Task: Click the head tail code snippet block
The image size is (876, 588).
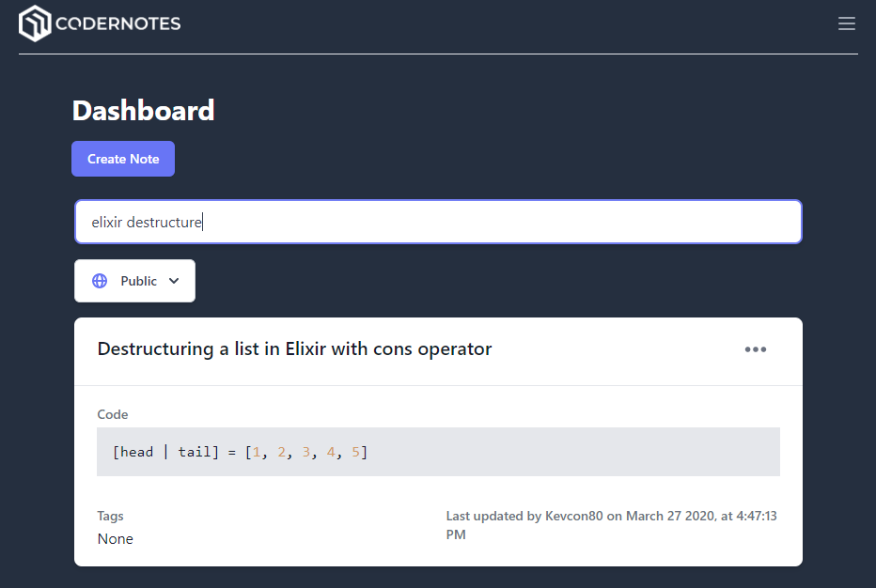Action: tap(438, 452)
